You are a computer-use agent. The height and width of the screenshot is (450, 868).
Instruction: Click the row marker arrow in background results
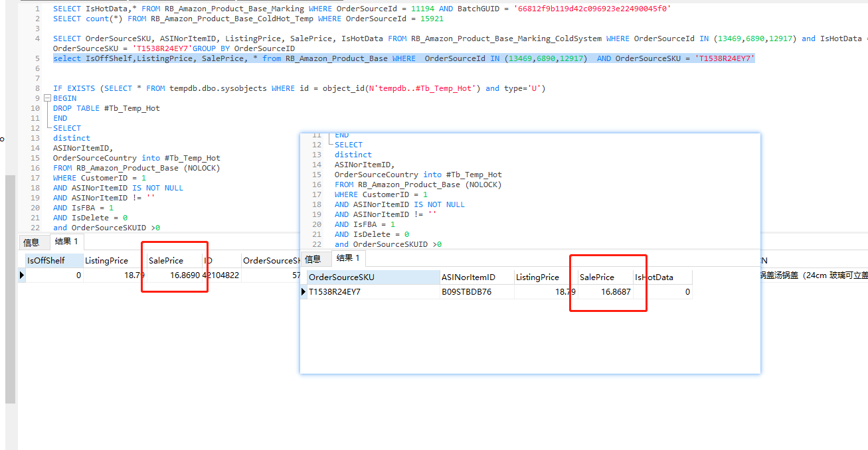click(x=21, y=275)
